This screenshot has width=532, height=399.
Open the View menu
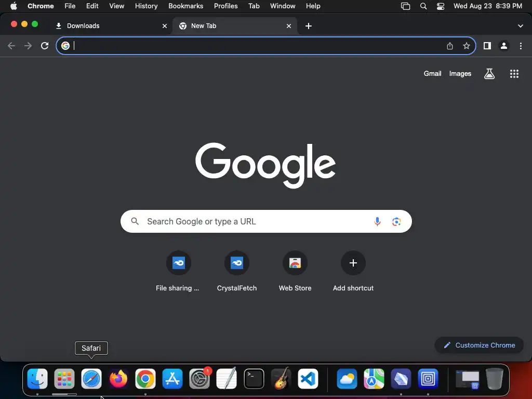117,6
